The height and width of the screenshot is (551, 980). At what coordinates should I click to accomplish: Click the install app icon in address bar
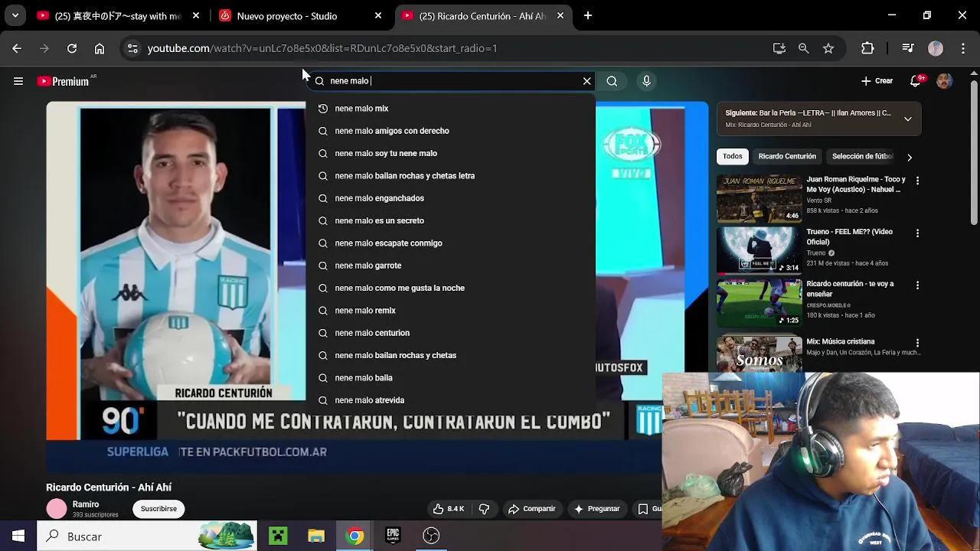(x=779, y=48)
